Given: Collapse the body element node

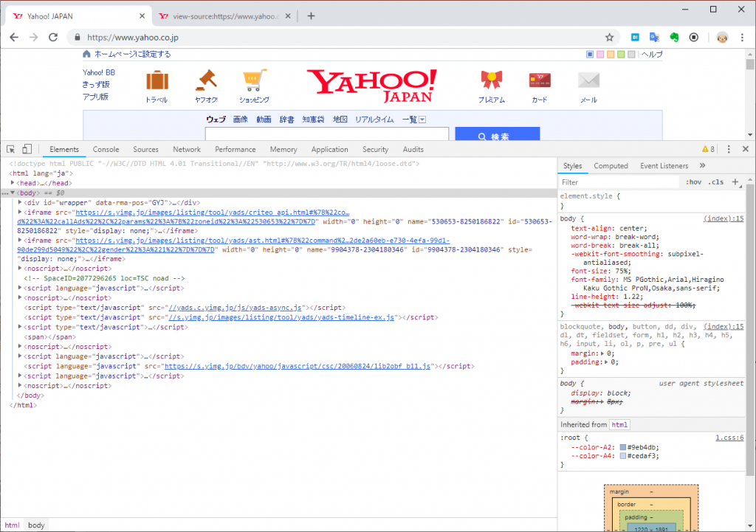Looking at the screenshot, I should point(13,193).
